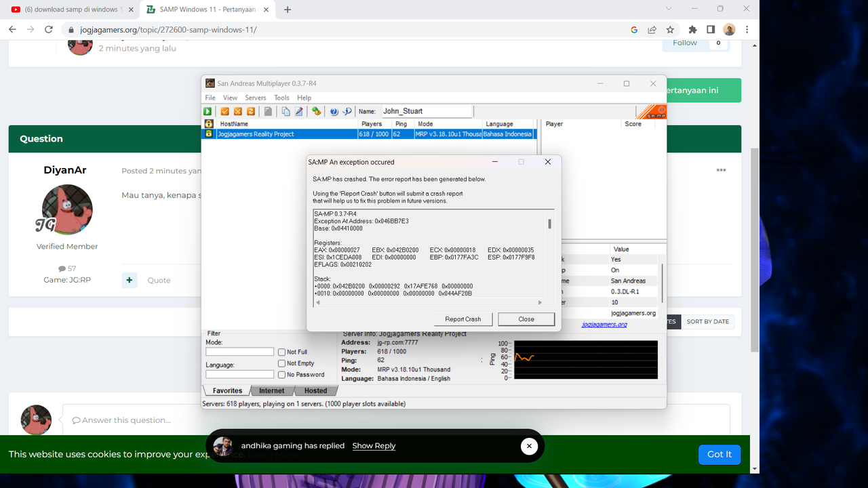Click the Add Server checkmark icon
The image size is (868, 488).
tap(225, 111)
